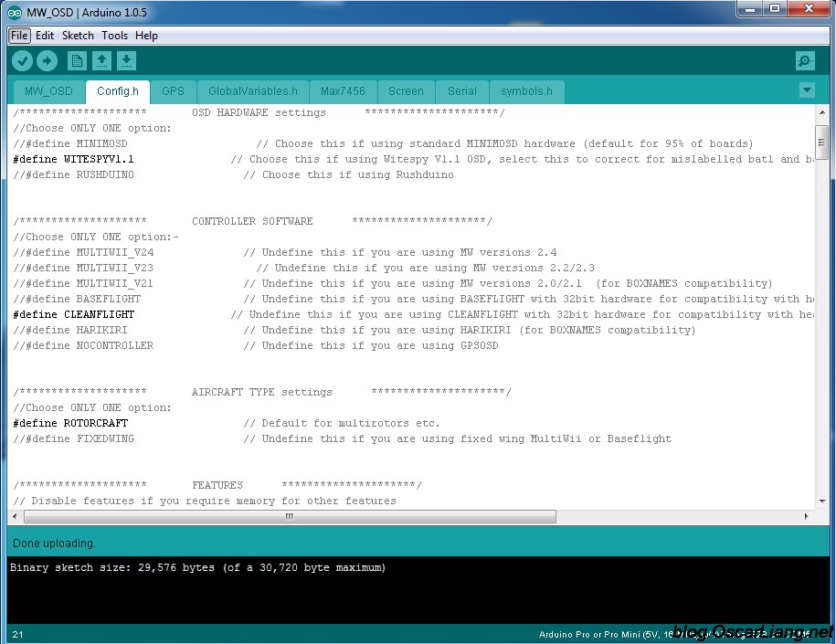
Task: Click the line '#define ROTORCRAFT'
Action: point(70,423)
